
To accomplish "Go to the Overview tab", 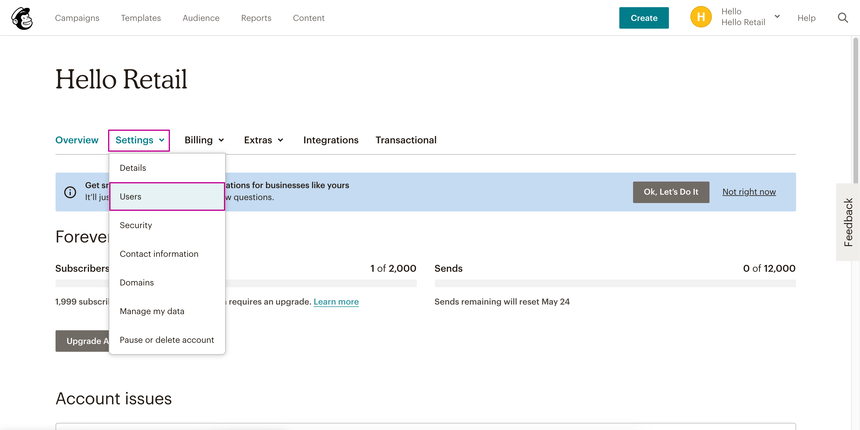I will (77, 140).
